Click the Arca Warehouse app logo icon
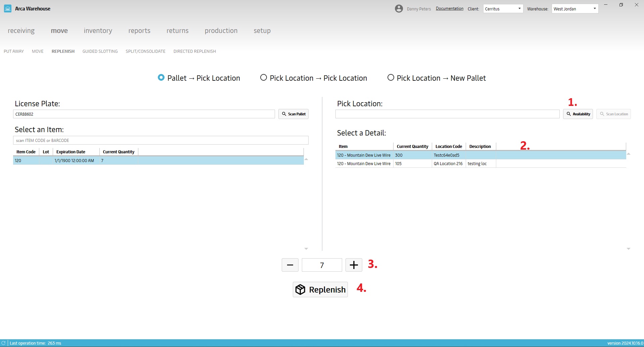The image size is (644, 347). coord(8,9)
